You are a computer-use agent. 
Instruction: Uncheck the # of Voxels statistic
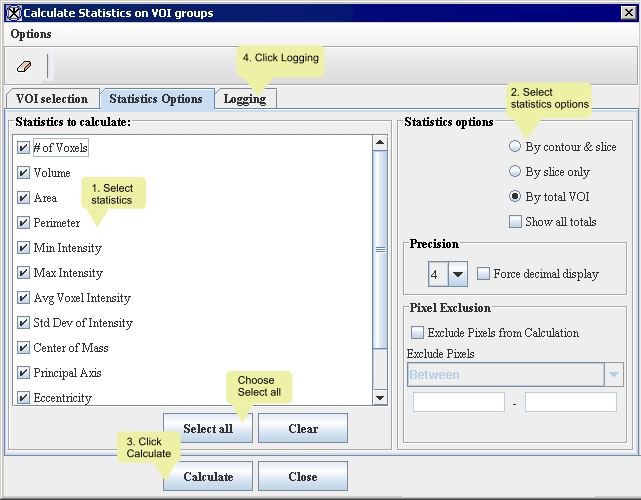click(23, 148)
